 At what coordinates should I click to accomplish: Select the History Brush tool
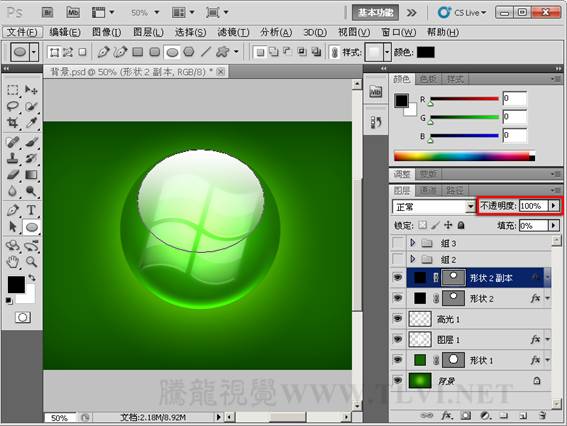(31, 158)
